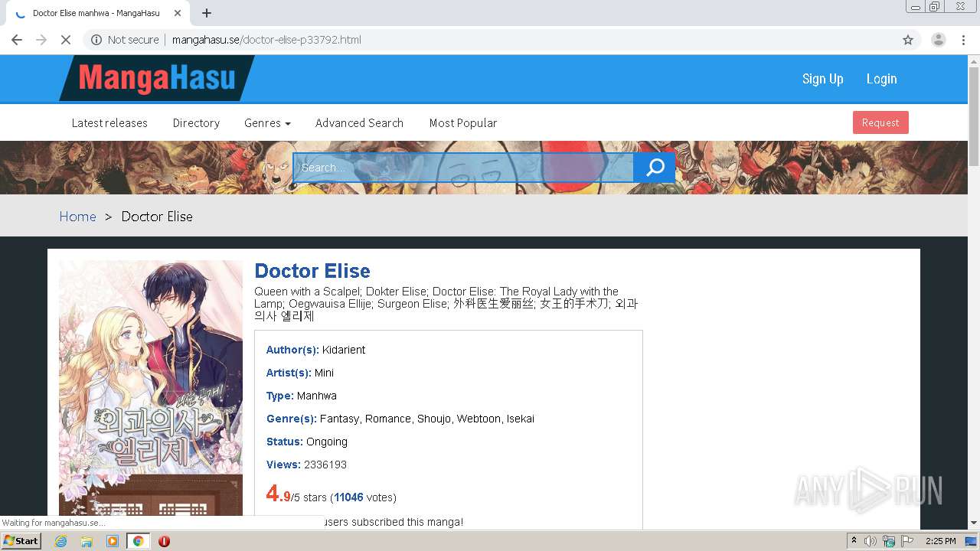The width and height of the screenshot is (980, 551).
Task: View site info via Not secure icon
Action: click(x=96, y=40)
